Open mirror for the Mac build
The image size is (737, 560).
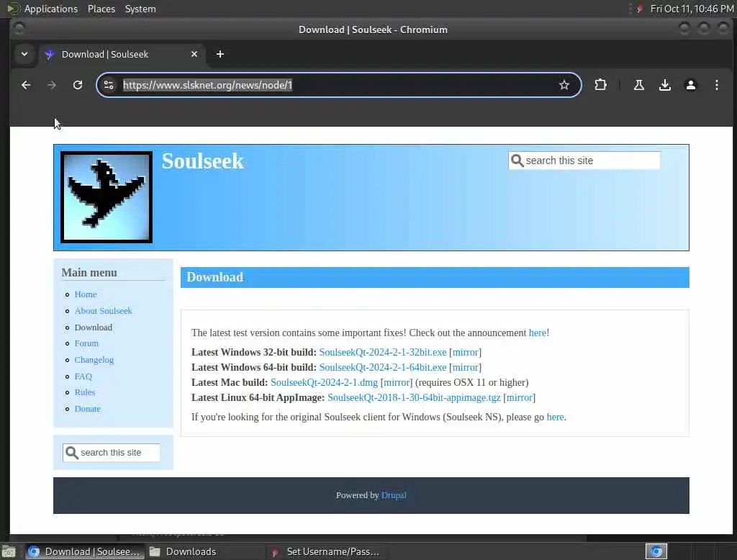[x=397, y=382]
